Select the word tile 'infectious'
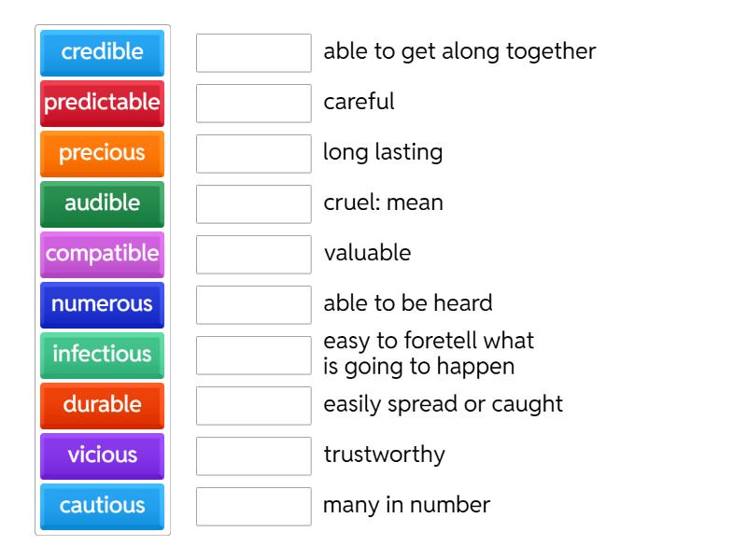 [101, 356]
